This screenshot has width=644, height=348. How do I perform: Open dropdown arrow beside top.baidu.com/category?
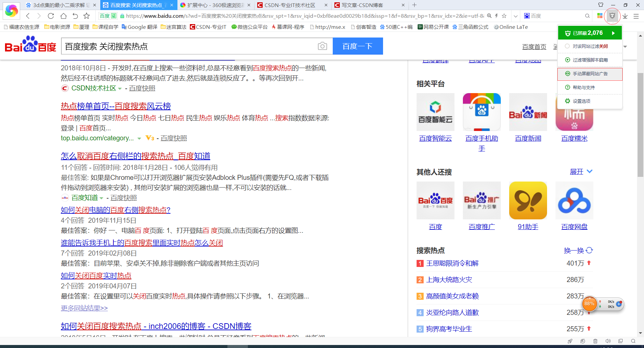coord(139,138)
